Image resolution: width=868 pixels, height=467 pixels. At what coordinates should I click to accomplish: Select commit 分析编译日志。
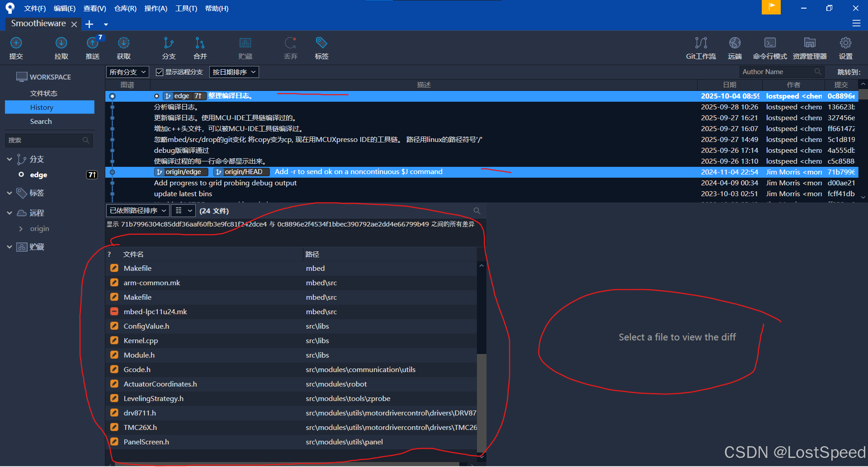pyautogui.click(x=481, y=107)
